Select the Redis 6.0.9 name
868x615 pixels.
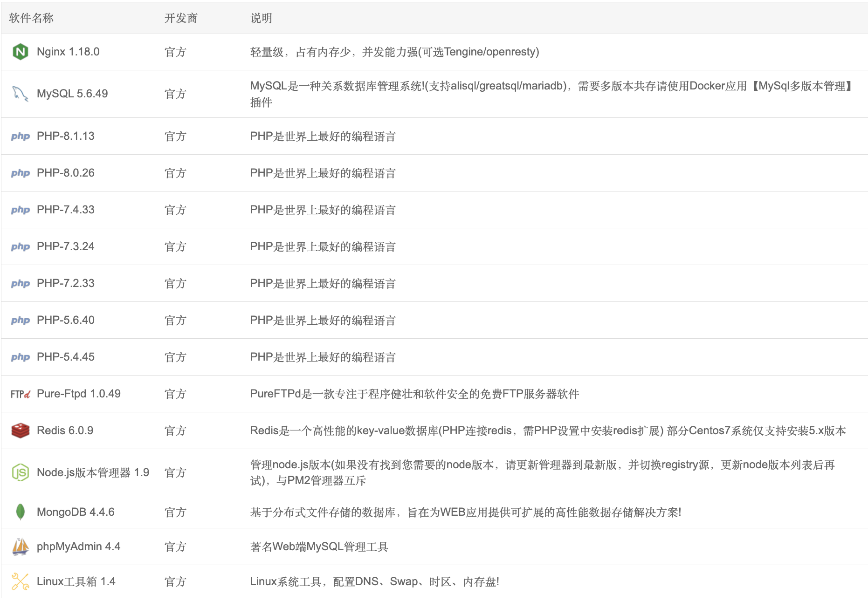pos(65,430)
